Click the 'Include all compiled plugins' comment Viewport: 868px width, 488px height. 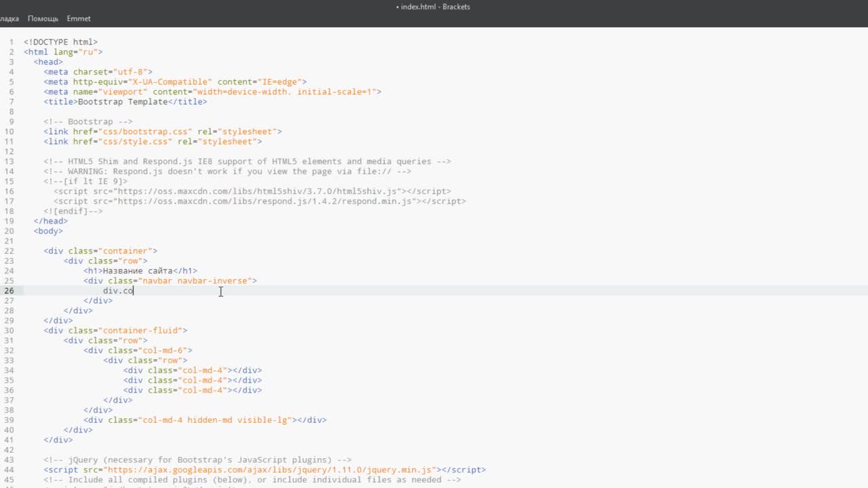pyautogui.click(x=252, y=480)
